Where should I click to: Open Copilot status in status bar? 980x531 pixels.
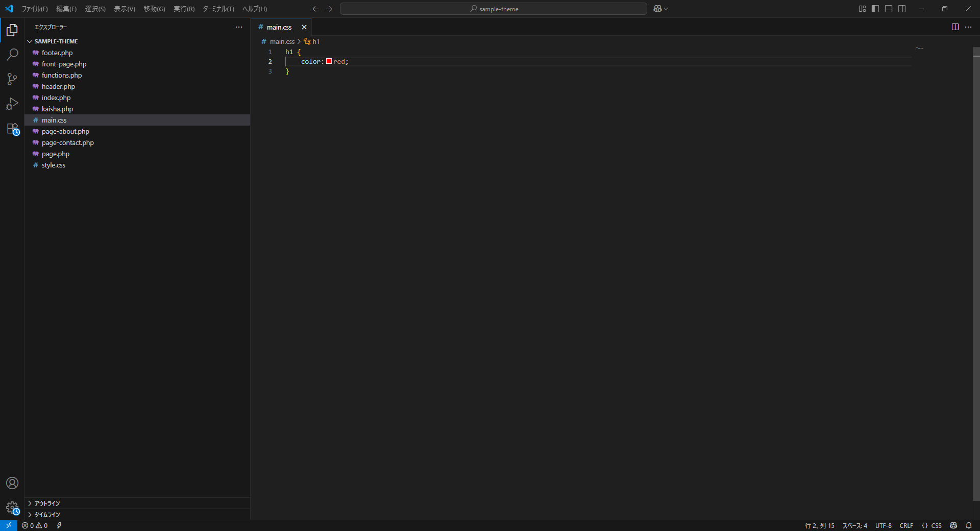(953, 525)
